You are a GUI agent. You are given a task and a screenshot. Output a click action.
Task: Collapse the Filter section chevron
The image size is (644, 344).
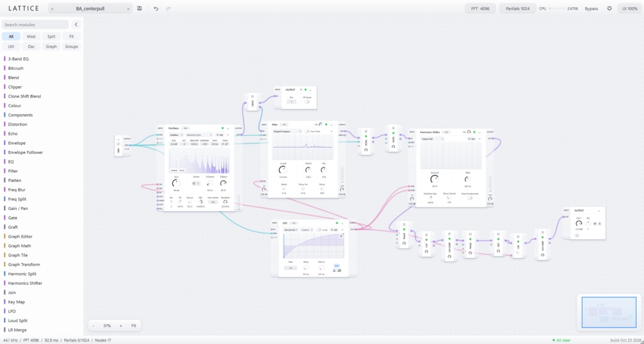tap(331, 131)
